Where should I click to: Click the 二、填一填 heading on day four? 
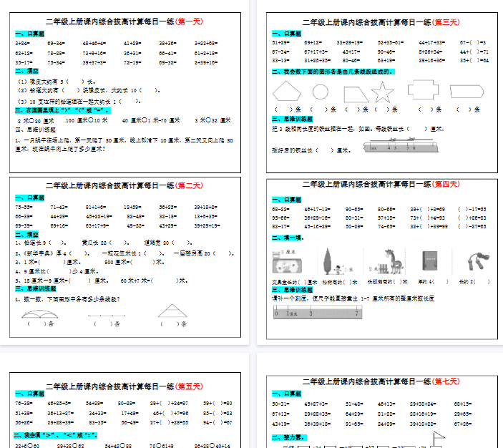tap(289, 238)
